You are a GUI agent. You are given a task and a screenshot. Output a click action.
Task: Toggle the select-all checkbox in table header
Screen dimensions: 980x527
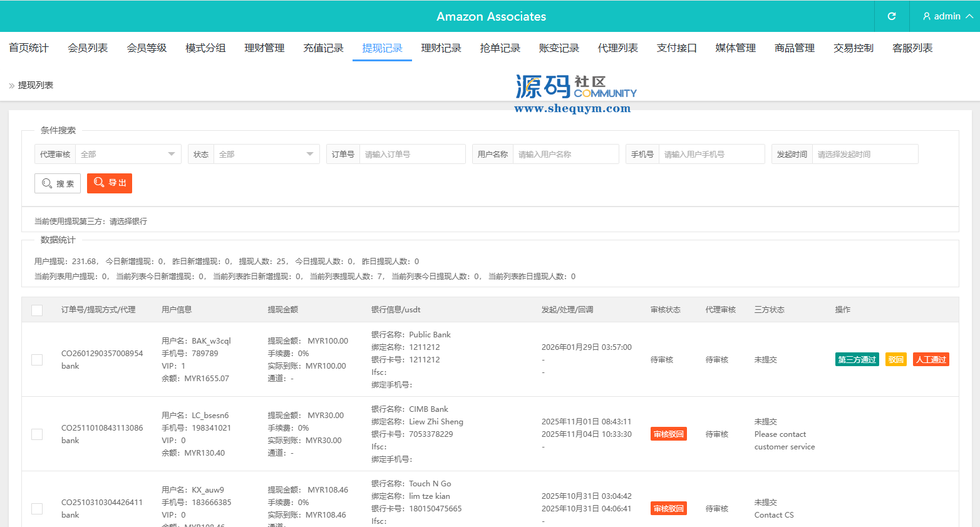37,310
